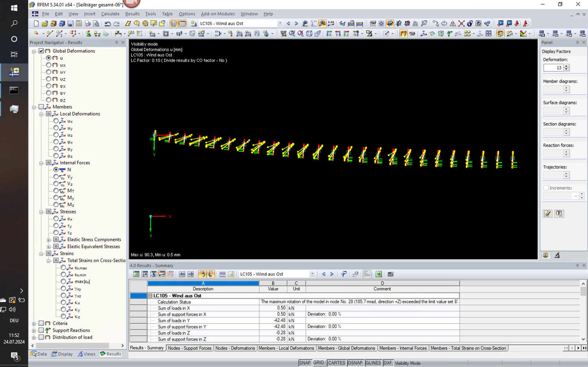Uncheck the Global Deformations checkbox
The height and width of the screenshot is (367, 588).
click(41, 51)
